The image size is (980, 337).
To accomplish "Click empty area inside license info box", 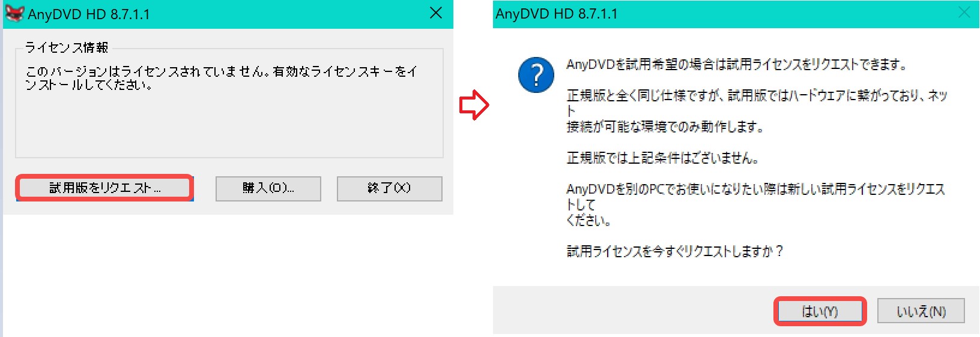I will pos(228,126).
